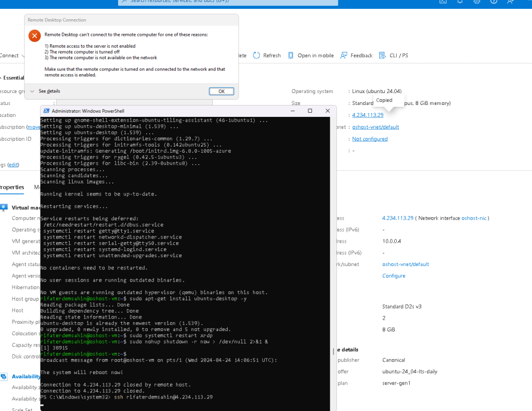Collapse the Essentials section
Image resolution: width=532 pixels, height=411 pixels.
(1, 77)
